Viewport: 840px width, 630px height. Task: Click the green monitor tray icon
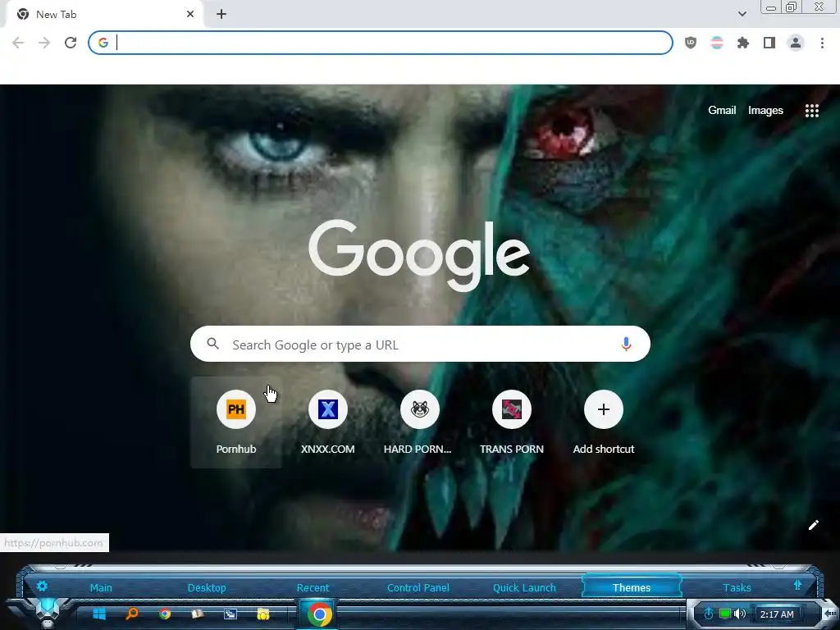[x=725, y=614]
